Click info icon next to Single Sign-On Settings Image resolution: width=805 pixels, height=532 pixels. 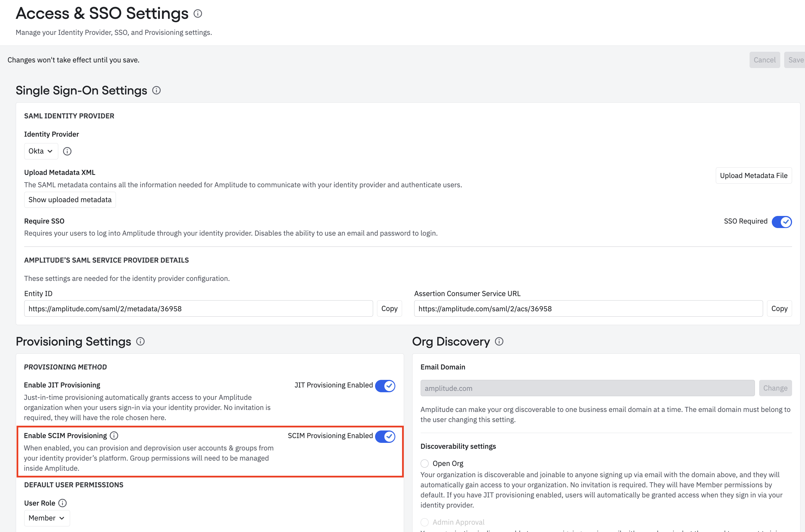pos(156,91)
